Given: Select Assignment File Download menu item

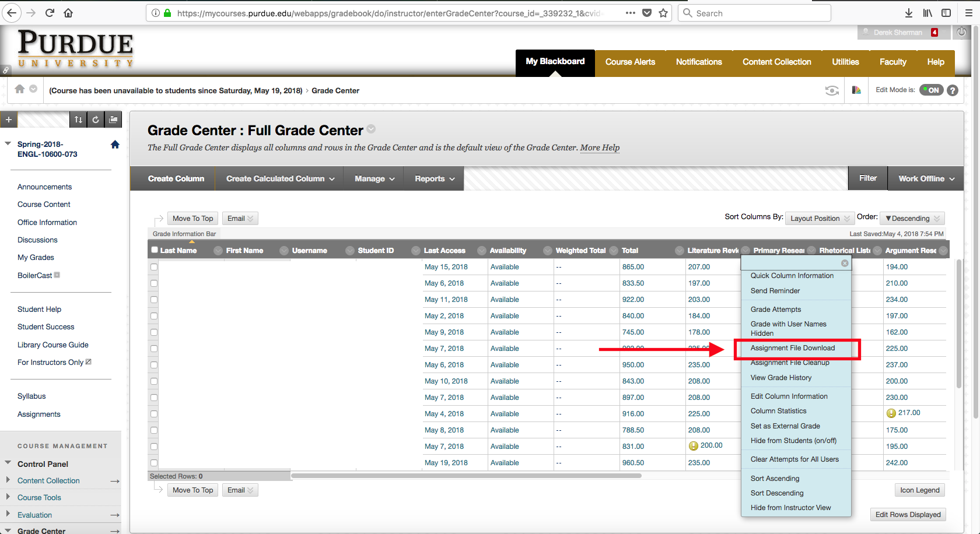Looking at the screenshot, I should [x=792, y=348].
